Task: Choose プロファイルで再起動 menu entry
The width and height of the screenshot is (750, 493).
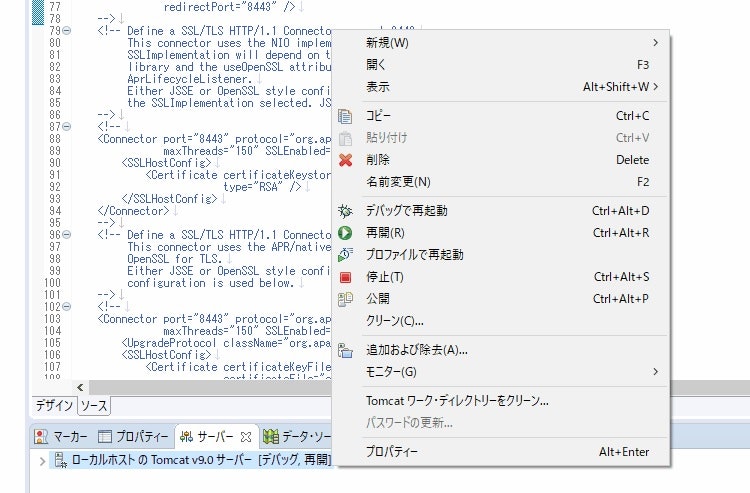Action: coord(502,255)
